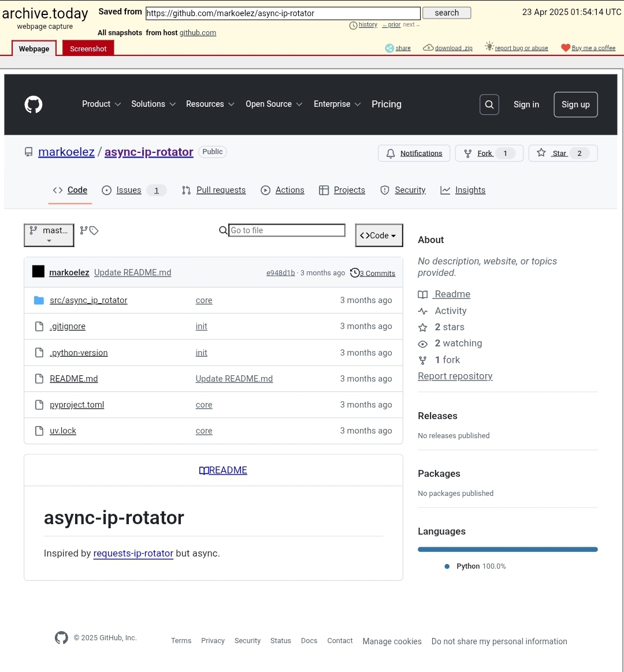Open search with magnifier icon button
624x672 pixels.
pos(489,104)
